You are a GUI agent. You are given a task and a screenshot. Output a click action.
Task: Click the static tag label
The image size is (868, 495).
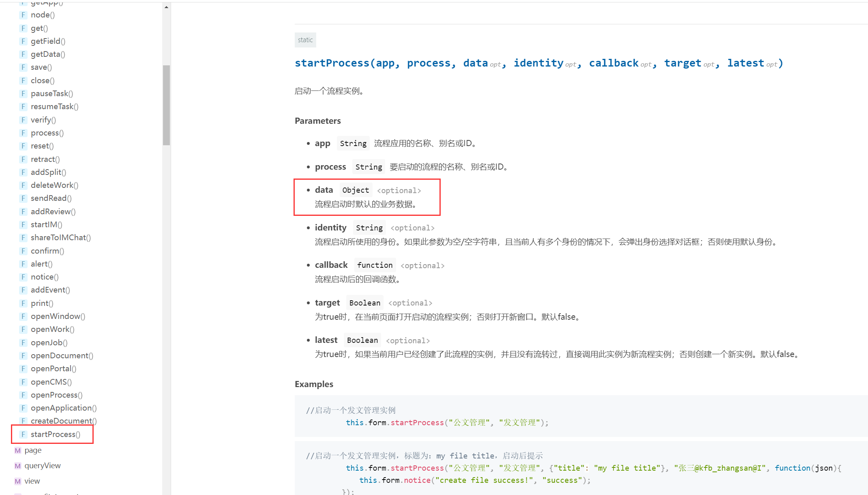coord(305,40)
